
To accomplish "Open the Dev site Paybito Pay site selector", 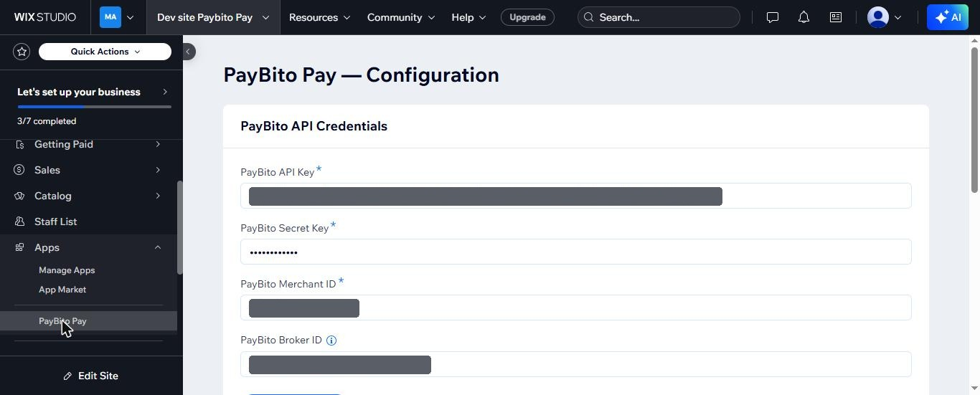I will (x=213, y=17).
